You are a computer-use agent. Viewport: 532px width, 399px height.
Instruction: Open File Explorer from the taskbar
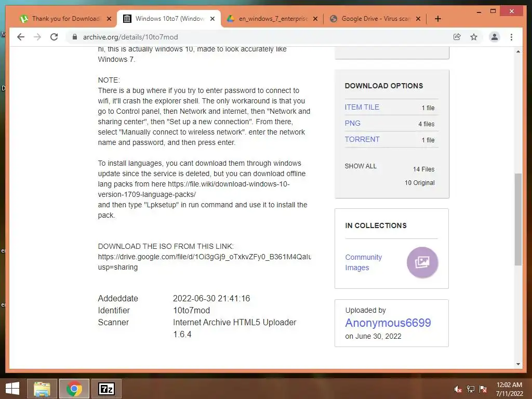pyautogui.click(x=42, y=389)
